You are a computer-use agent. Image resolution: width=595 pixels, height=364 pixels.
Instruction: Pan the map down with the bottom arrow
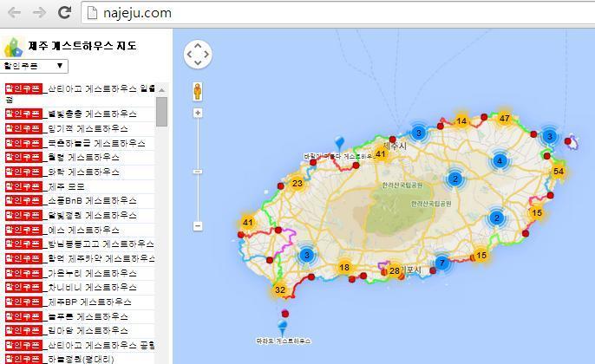coord(198,62)
